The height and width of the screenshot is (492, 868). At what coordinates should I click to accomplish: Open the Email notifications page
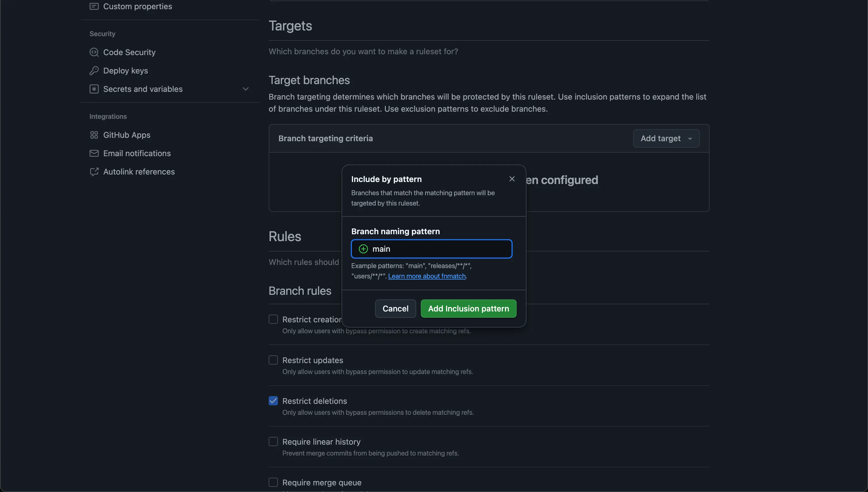137,153
